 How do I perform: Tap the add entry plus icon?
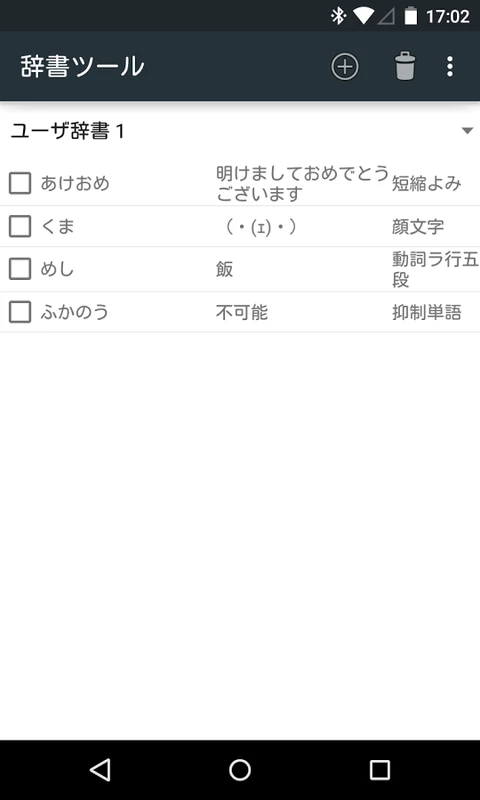(x=345, y=66)
